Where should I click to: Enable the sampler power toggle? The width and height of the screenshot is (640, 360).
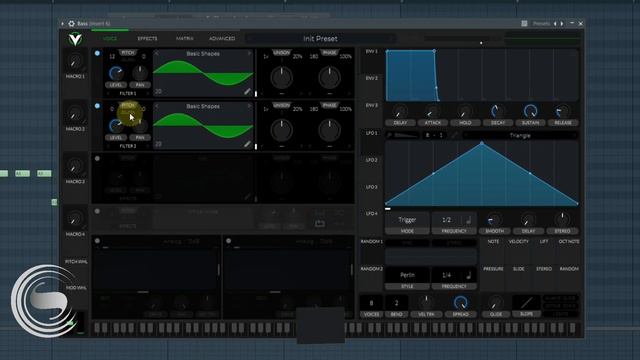[x=97, y=211]
